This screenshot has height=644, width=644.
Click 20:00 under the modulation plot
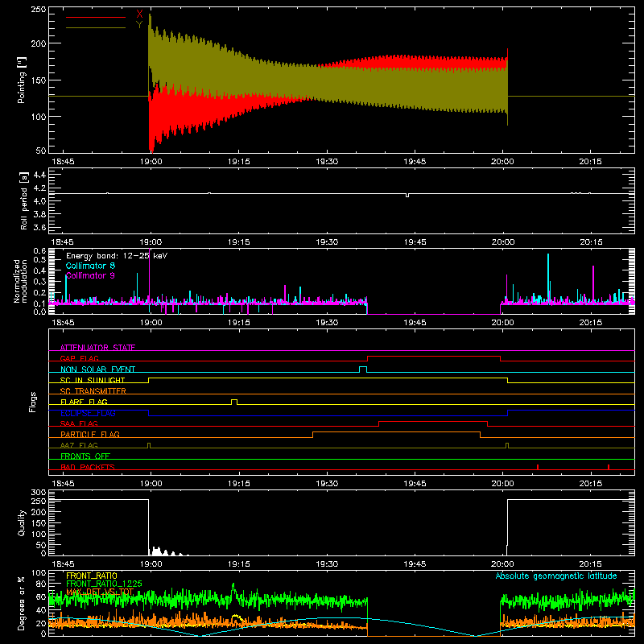click(x=502, y=323)
